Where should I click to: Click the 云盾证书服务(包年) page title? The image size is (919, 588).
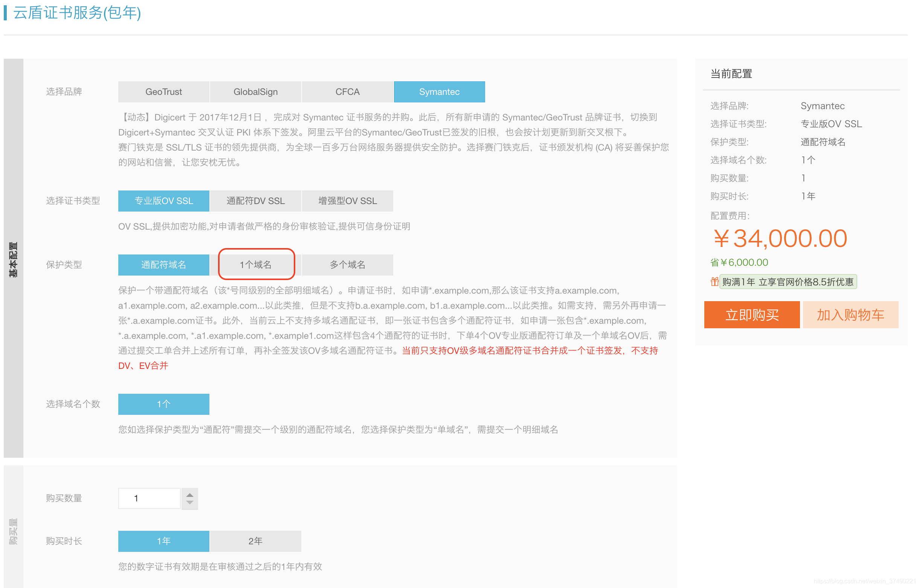click(x=77, y=13)
